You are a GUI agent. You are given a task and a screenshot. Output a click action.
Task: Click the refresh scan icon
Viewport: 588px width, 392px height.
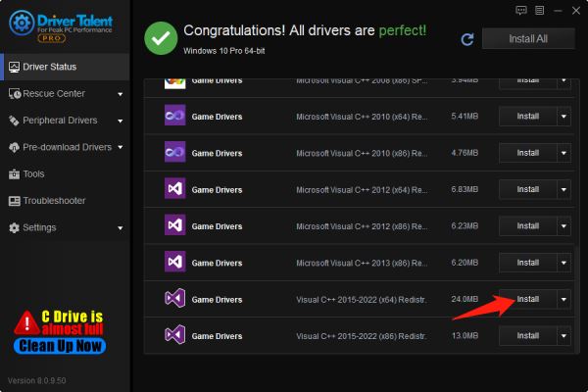pyautogui.click(x=467, y=39)
